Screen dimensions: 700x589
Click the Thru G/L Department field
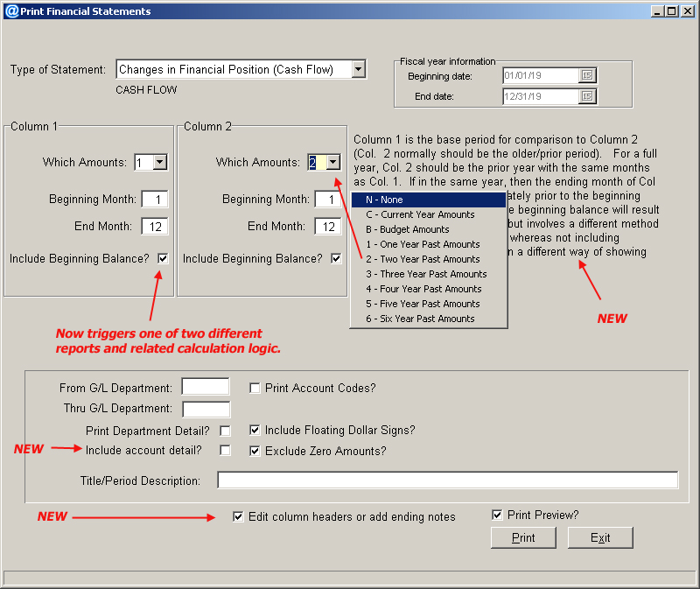[x=206, y=409]
